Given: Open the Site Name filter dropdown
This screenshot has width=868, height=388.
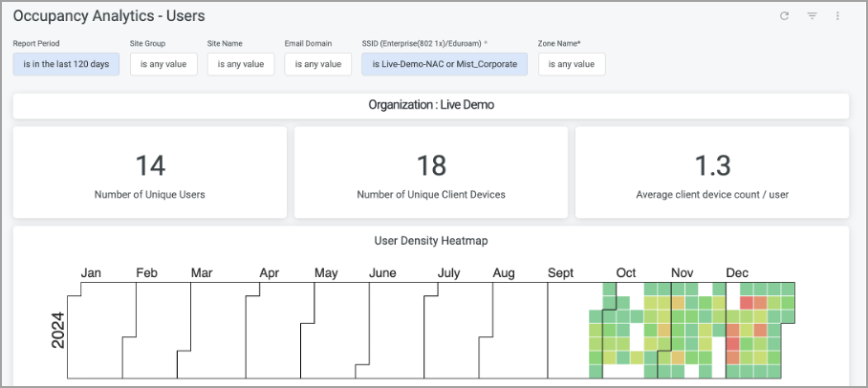Looking at the screenshot, I should pos(241,64).
